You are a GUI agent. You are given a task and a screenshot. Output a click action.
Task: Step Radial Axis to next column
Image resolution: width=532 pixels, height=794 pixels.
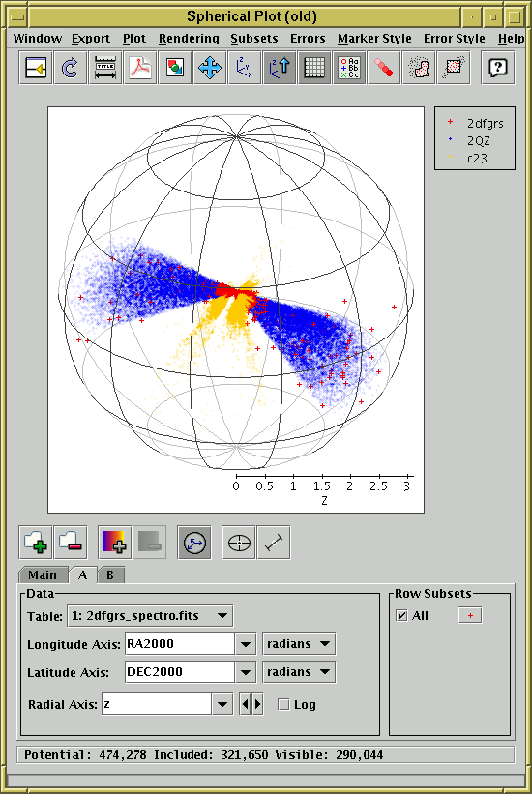(257, 704)
